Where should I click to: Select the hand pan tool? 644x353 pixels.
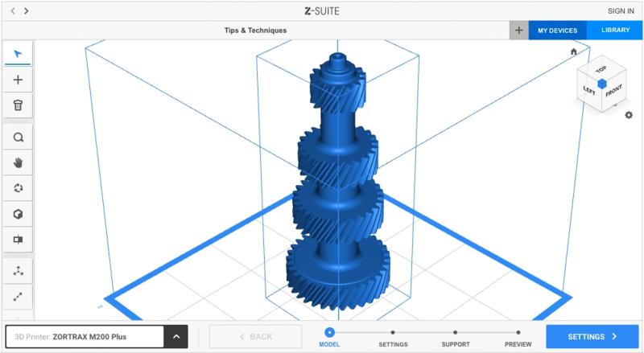[18, 162]
